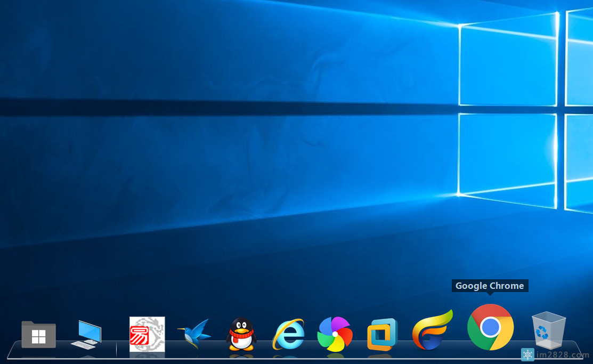Viewport: 593px width, 364px height.
Task: Click the snowflake watermark icon
Action: 527,354
